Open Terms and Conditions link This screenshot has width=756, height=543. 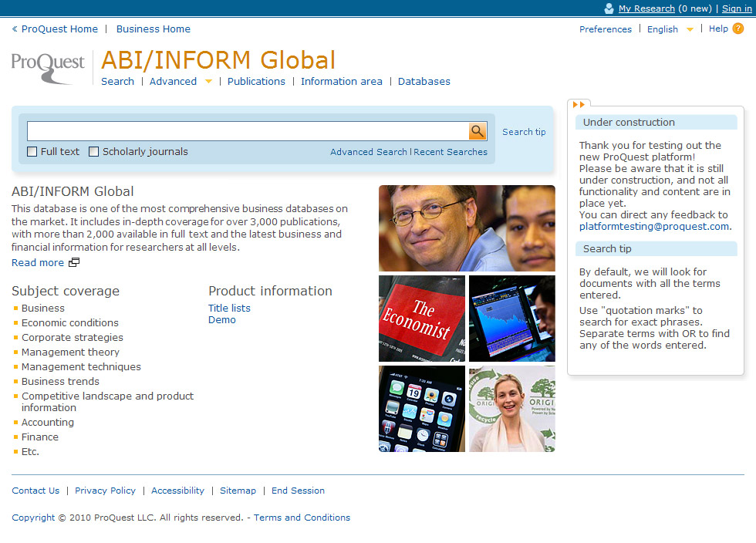(302, 518)
